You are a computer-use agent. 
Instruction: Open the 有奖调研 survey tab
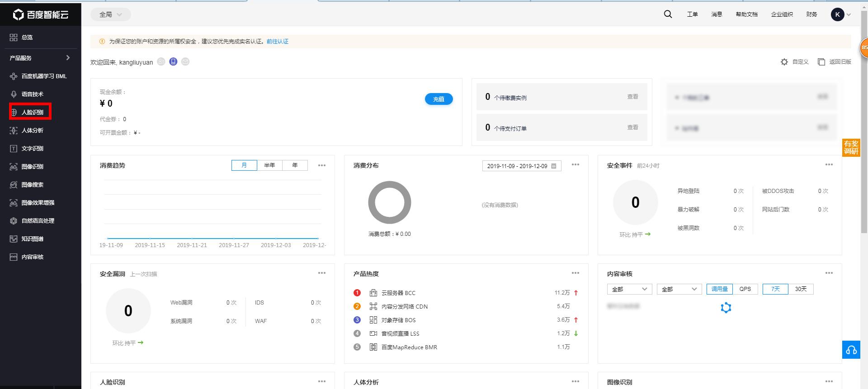pos(851,148)
